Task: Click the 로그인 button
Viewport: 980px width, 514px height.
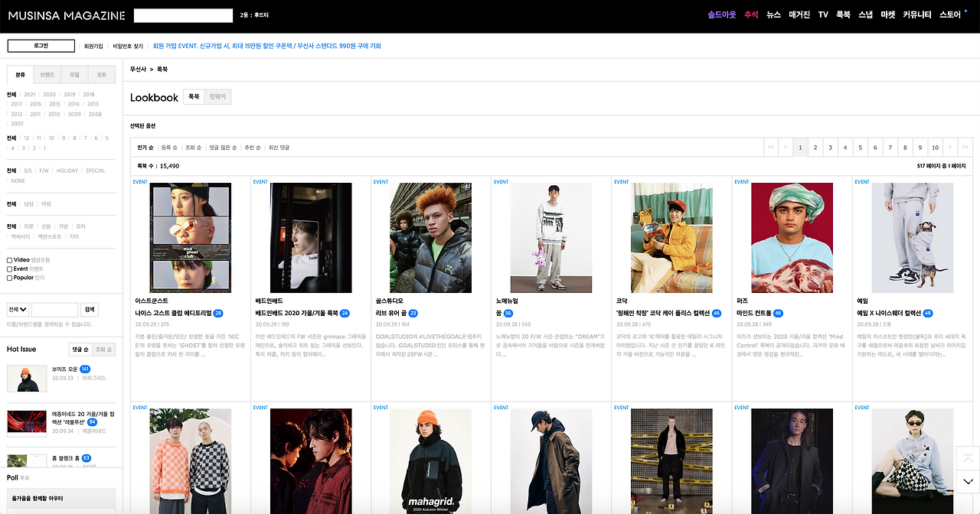Action: (40, 46)
